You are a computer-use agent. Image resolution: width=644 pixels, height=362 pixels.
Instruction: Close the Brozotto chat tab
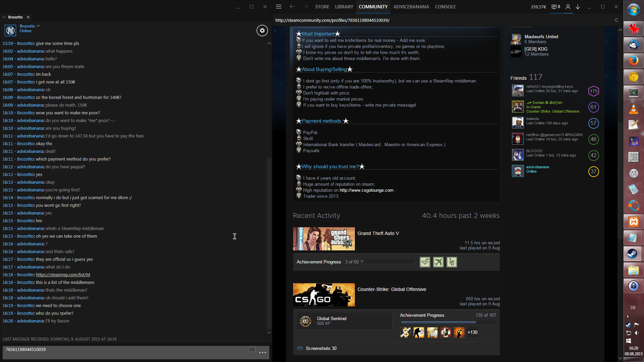[28, 17]
